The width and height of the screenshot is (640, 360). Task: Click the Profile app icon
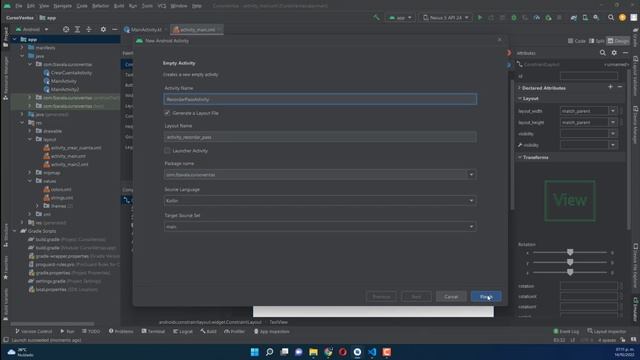coord(537,18)
